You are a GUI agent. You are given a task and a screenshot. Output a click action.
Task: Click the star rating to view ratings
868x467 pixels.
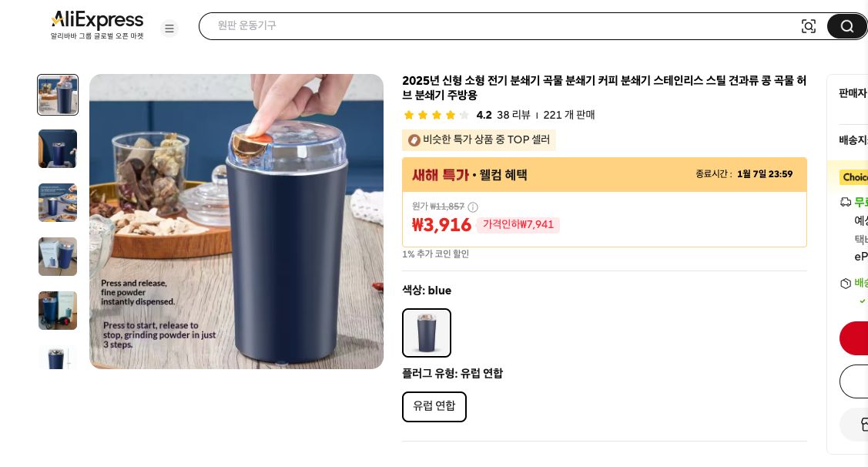click(437, 114)
